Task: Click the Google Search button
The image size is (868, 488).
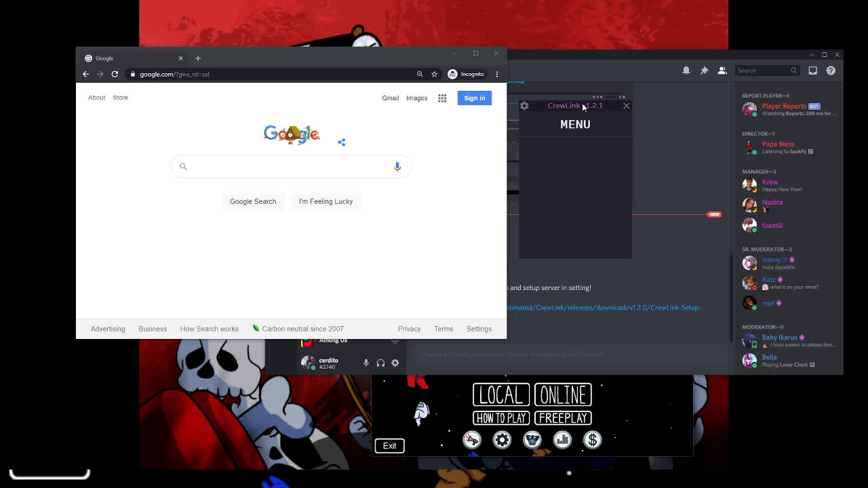Action: point(253,201)
